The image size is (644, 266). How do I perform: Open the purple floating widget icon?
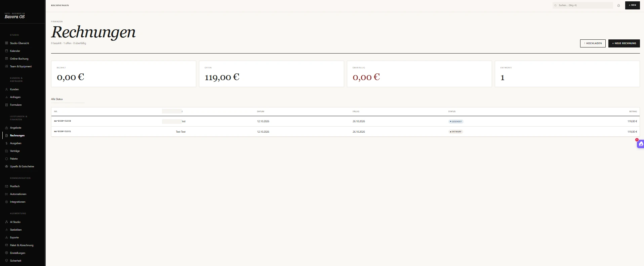(x=641, y=144)
